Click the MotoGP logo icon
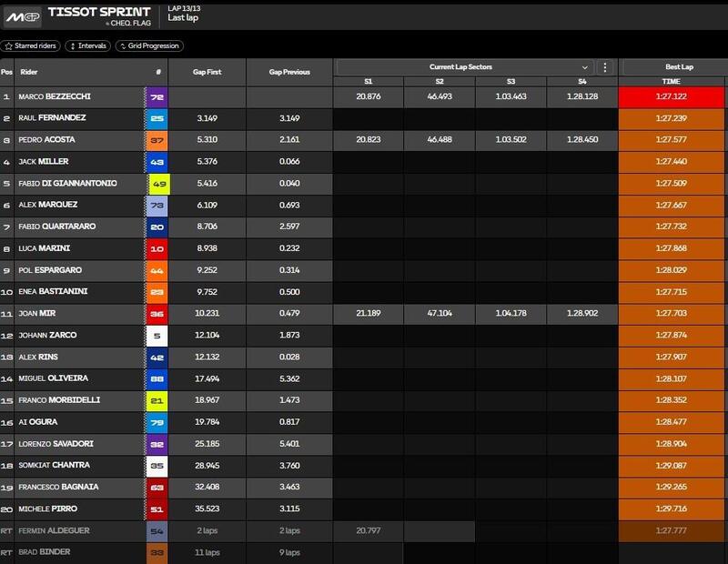 pos(25,15)
